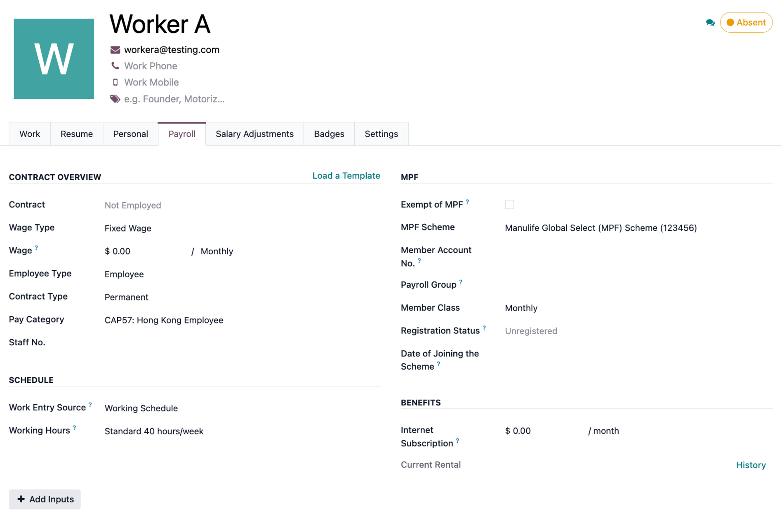This screenshot has height=532, width=782.
Task: Click the Absent status badge
Action: [746, 22]
